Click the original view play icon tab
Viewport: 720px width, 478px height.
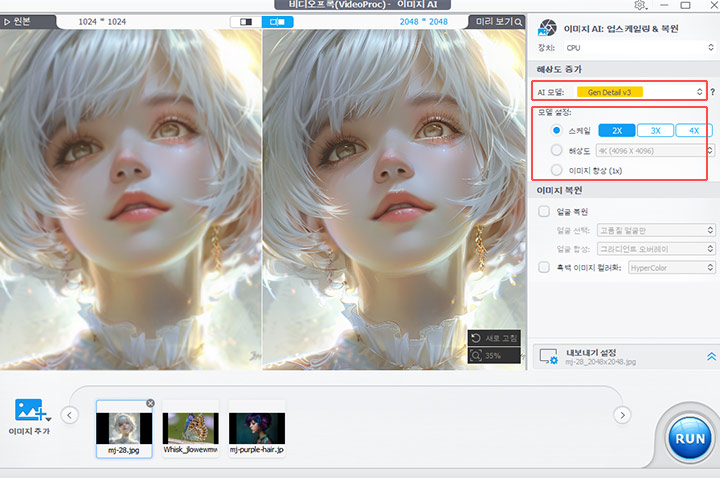(27, 22)
